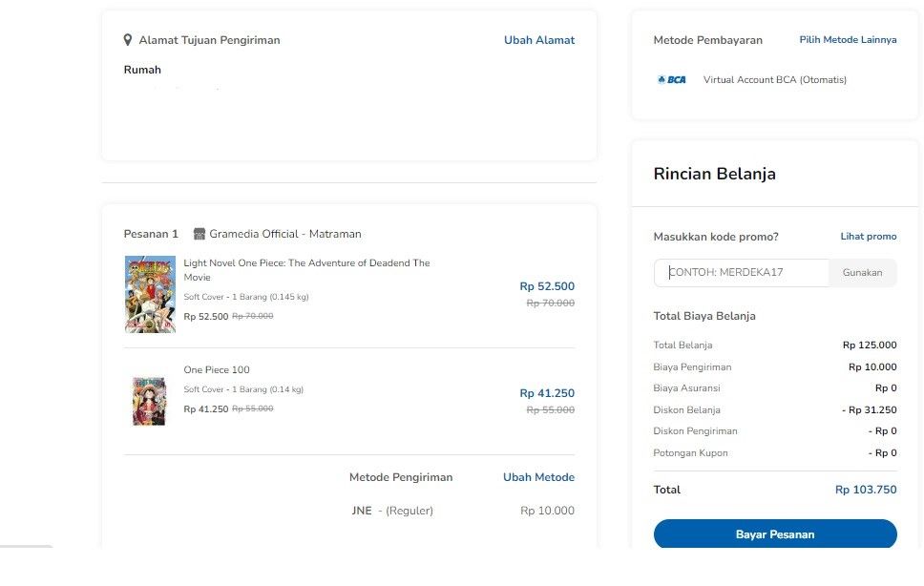This screenshot has width=924, height=586.
Task: Click the "One Piece 100" product title
Action: tap(217, 369)
